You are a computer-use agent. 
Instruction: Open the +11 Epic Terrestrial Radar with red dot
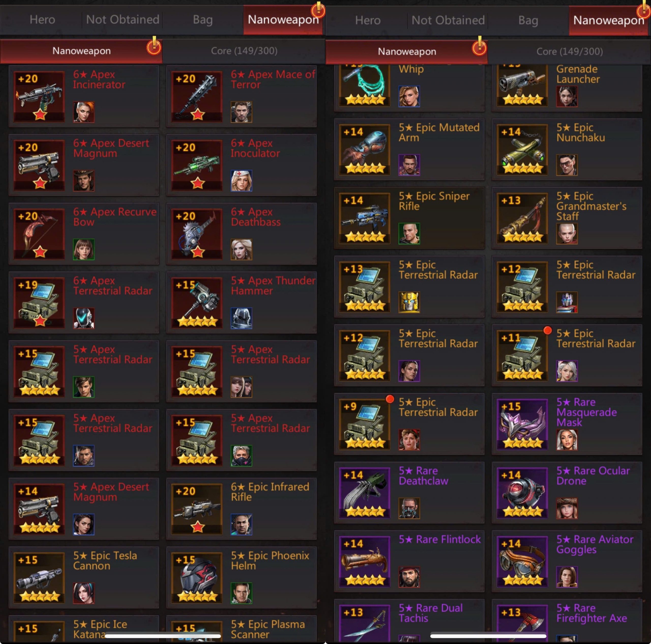click(567, 355)
